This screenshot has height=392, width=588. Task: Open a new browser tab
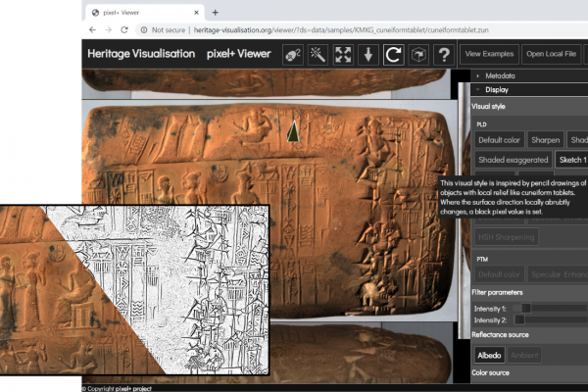(215, 12)
